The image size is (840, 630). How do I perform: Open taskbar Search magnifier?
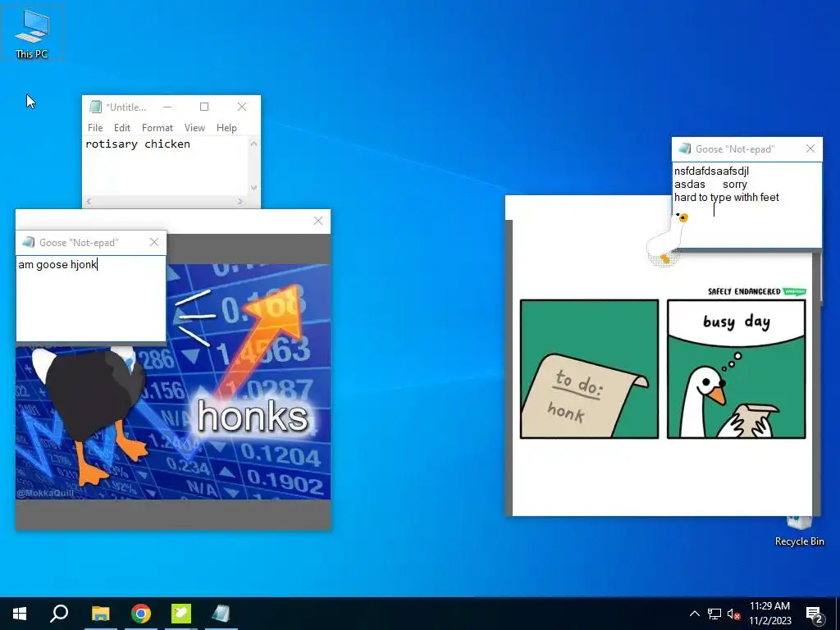59,614
